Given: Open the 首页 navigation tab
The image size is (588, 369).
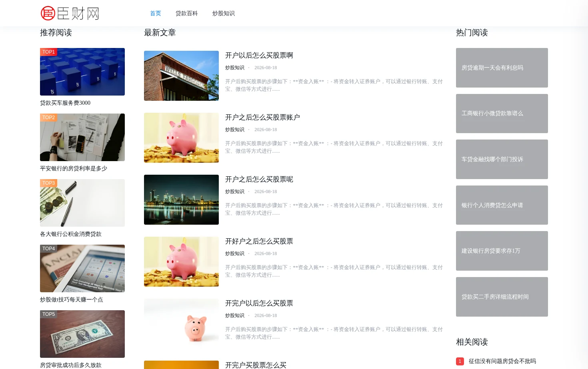Looking at the screenshot, I should [156, 14].
